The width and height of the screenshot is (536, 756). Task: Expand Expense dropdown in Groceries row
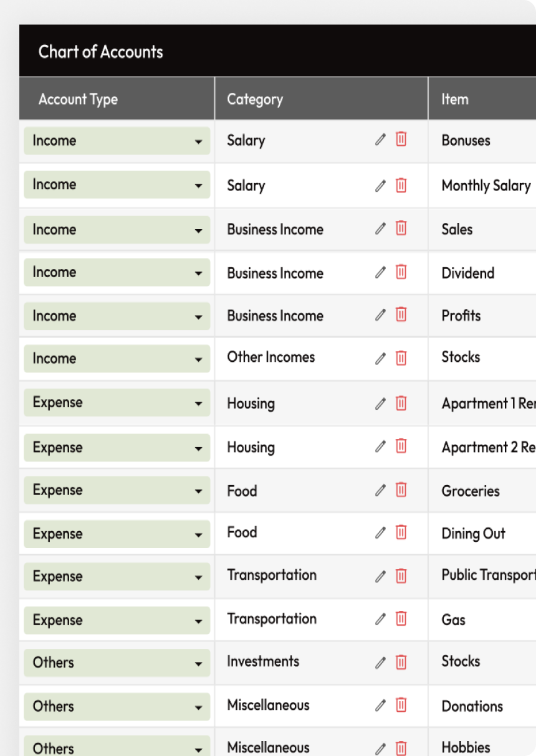click(198, 491)
